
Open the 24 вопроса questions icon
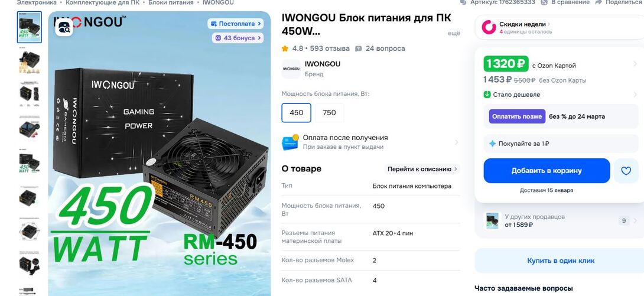pos(359,48)
